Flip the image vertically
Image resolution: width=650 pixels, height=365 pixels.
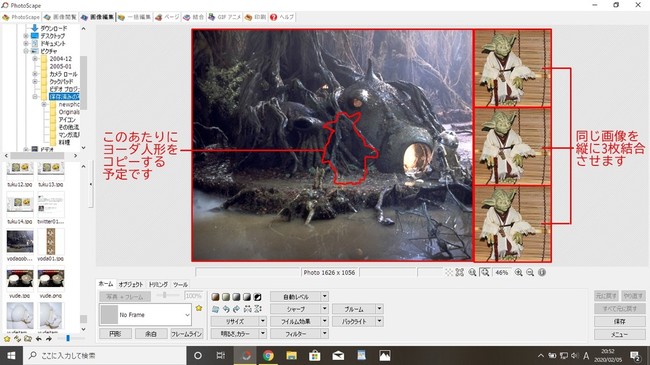point(258,309)
